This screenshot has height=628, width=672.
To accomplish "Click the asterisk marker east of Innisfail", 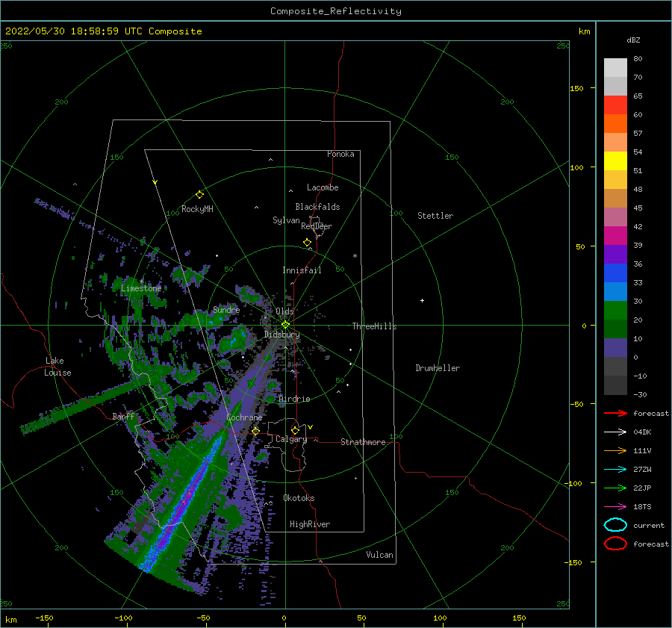I will (x=355, y=256).
